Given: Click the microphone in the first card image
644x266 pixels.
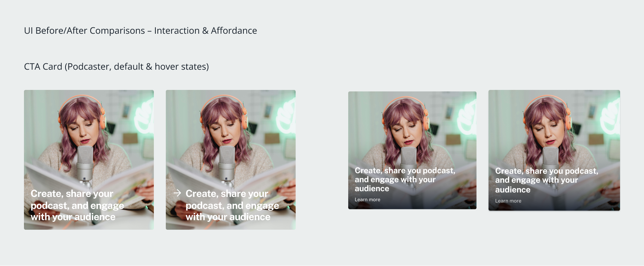Looking at the screenshot, I should click(x=85, y=165).
